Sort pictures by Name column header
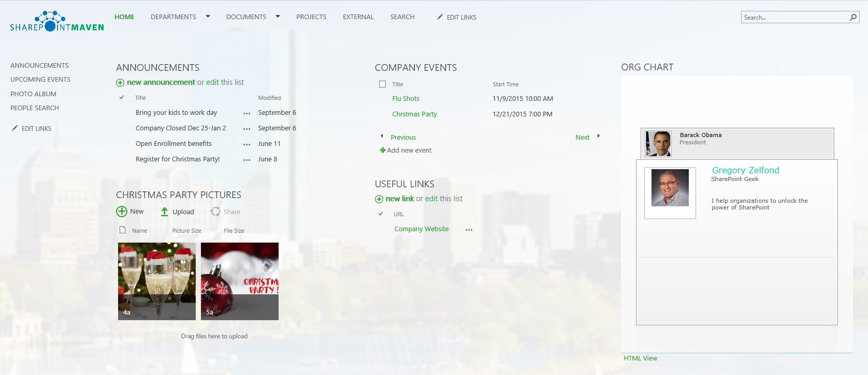The width and height of the screenshot is (868, 375). (x=139, y=231)
